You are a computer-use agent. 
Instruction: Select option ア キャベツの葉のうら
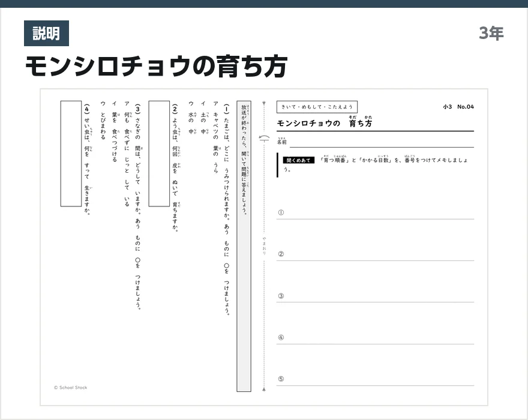pos(215,137)
